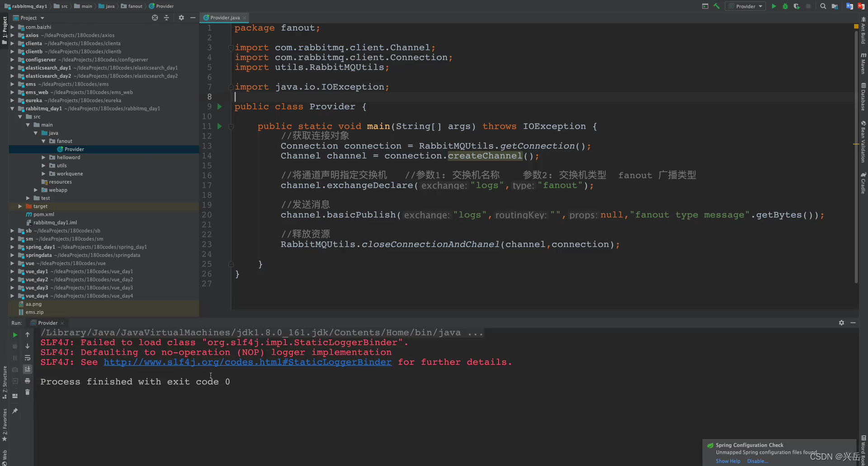Open the Maven tool window tab

coord(863,63)
